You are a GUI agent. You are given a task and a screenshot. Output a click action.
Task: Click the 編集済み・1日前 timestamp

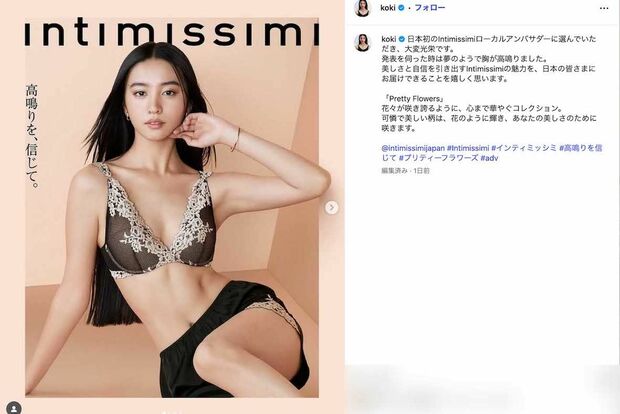point(405,171)
